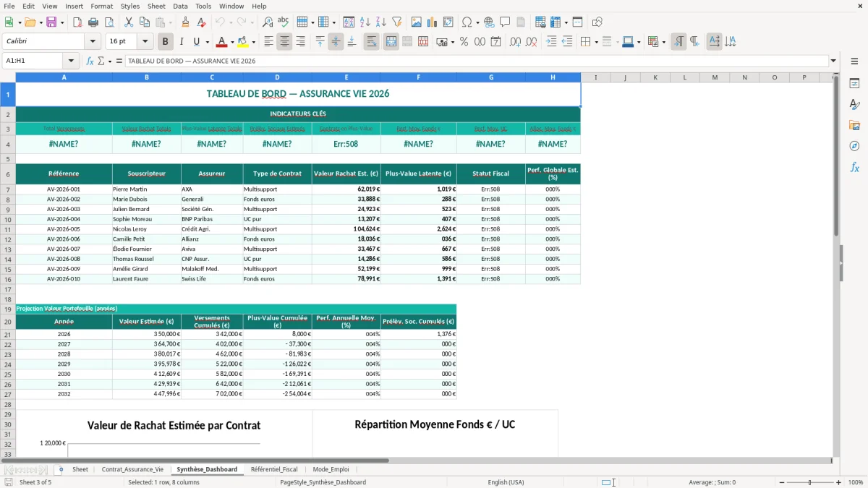The height and width of the screenshot is (488, 868).
Task: Apply the yellow Background Color swatch
Action: [243, 42]
